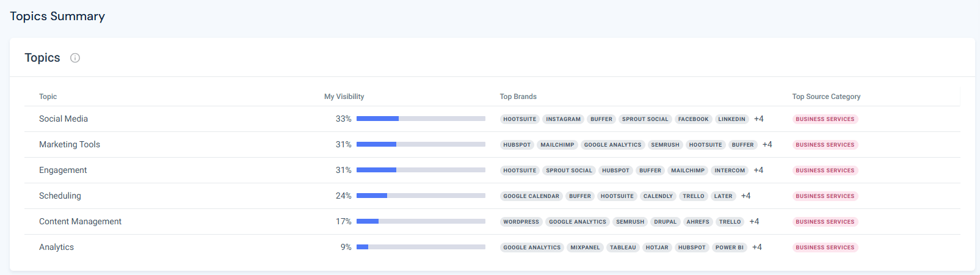The height and width of the screenshot is (275, 980).
Task: Click Business Services badge in Engagement row
Action: (x=825, y=170)
